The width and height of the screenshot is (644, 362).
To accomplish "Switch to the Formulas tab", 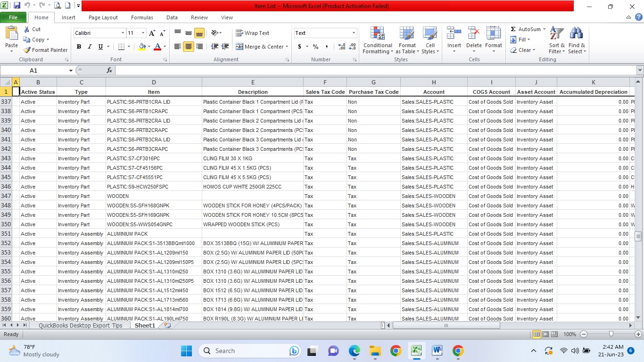I will (x=142, y=17).
